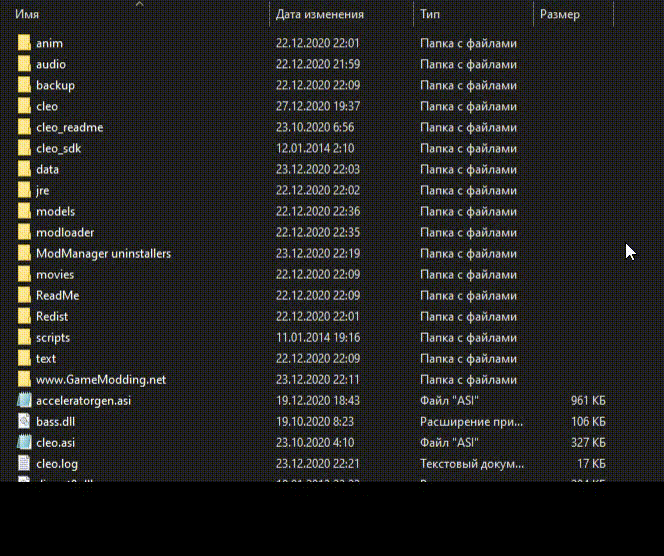Click the www.GameModding.net folder icon
This screenshot has width=664, height=556.
point(25,379)
